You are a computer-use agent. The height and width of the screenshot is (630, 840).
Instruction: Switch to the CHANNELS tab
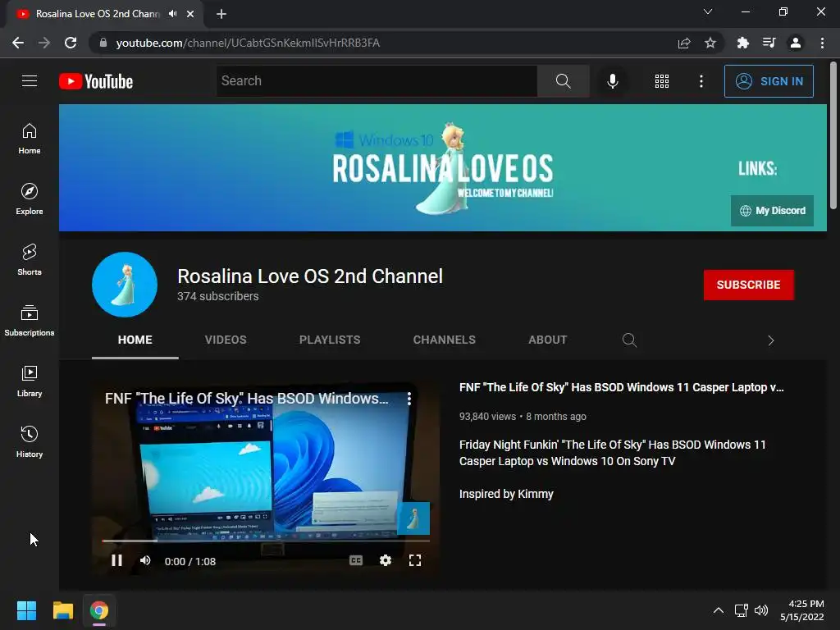444,340
